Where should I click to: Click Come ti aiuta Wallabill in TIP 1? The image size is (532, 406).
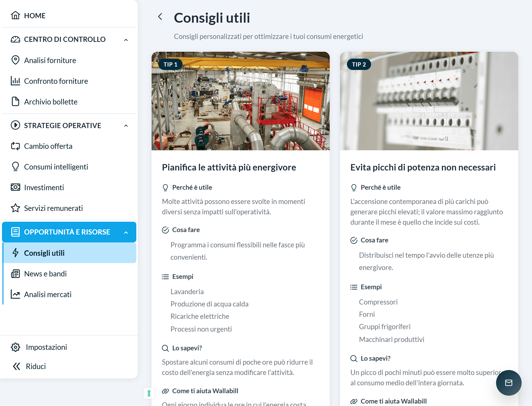(205, 391)
